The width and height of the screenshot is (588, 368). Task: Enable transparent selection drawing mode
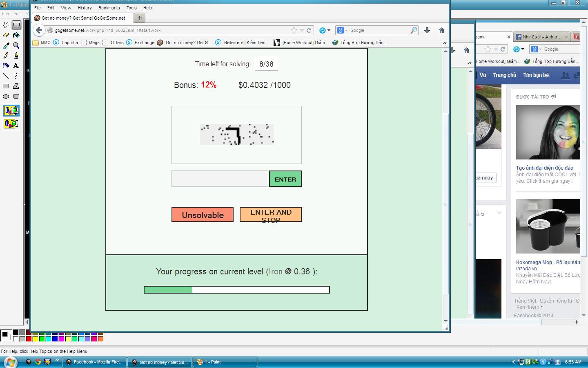pyautogui.click(x=11, y=123)
